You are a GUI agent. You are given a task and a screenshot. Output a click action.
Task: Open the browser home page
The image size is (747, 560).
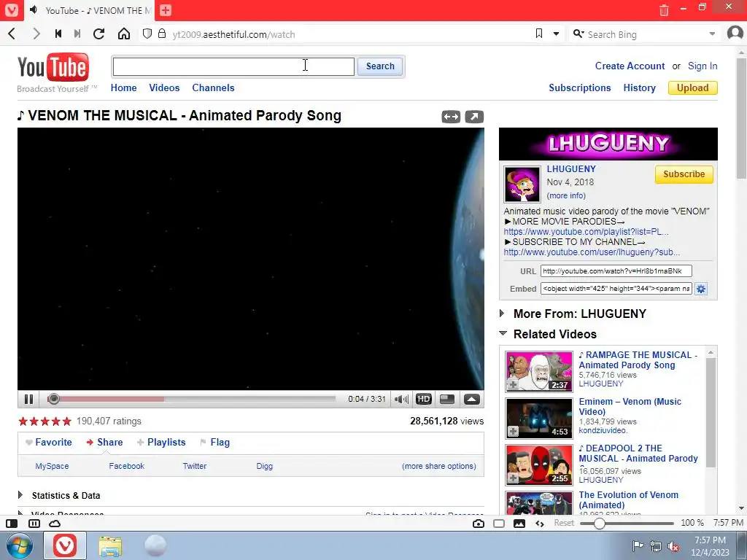(x=124, y=34)
